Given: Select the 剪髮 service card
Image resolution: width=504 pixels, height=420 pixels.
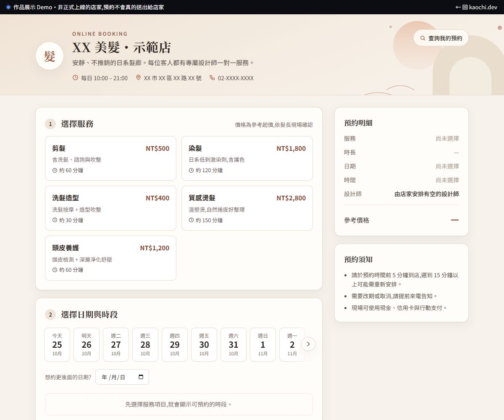Looking at the screenshot, I should (110, 158).
